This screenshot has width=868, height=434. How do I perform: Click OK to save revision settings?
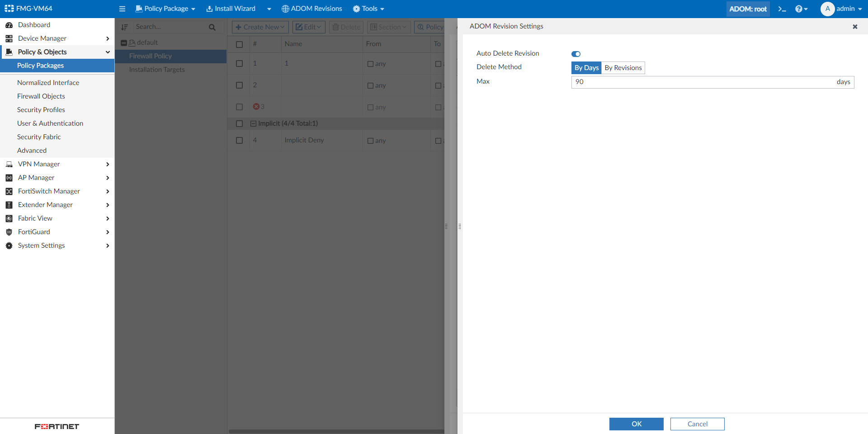(x=636, y=424)
